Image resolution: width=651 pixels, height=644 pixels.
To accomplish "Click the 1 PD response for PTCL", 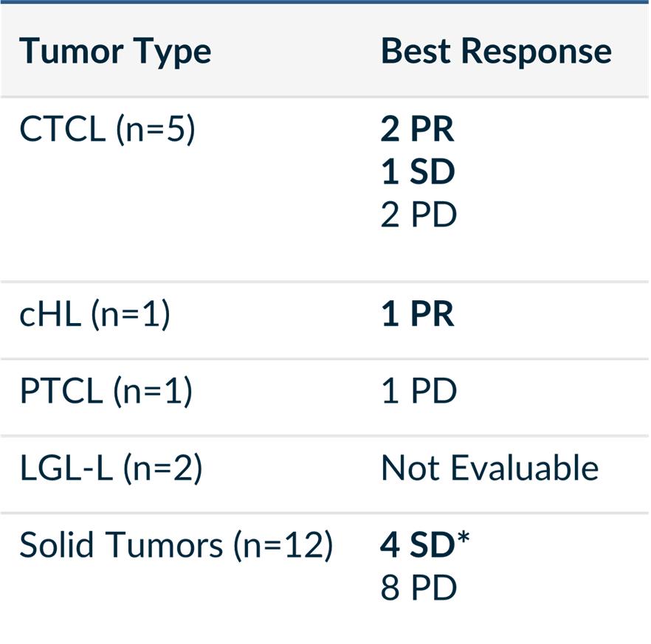I will (x=418, y=392).
